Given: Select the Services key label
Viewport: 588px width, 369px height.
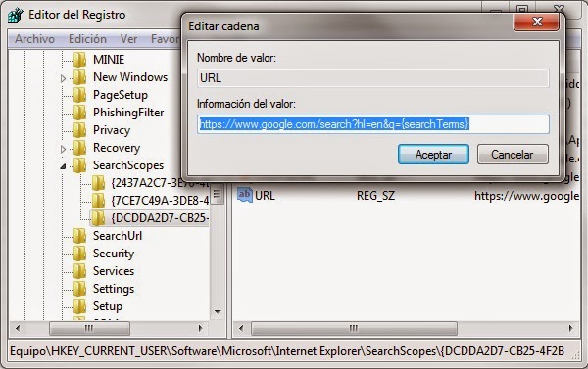Looking at the screenshot, I should tap(114, 271).
